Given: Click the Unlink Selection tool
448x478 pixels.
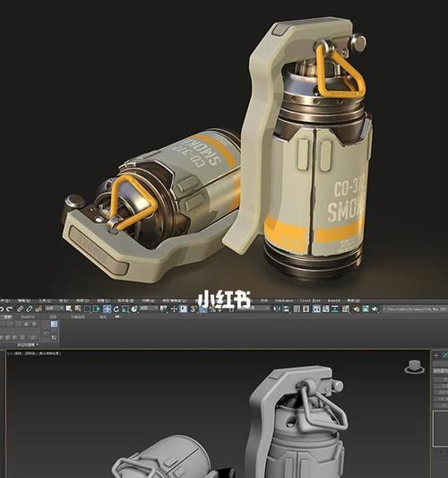Looking at the screenshot, I should click(x=29, y=309).
